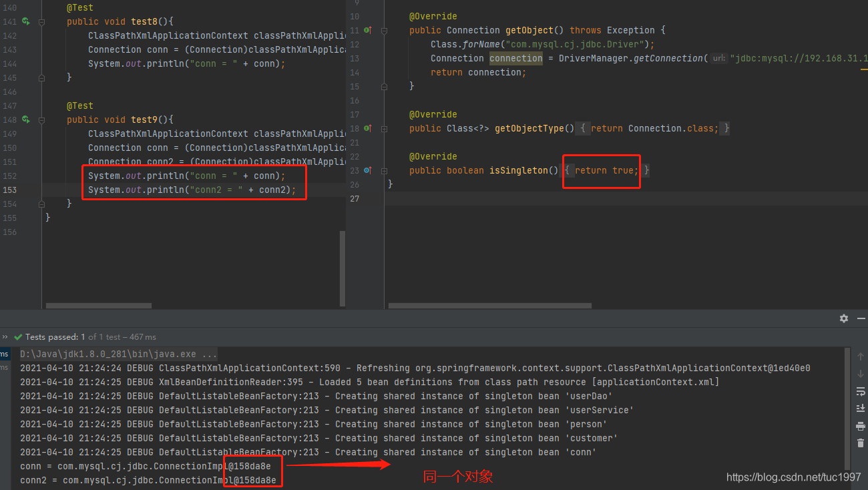This screenshot has width=868, height=490.
Task: Click the 'conn2 = com.mysql.cj.jdbc.ConnectionImpl' output line
Action: [x=148, y=480]
